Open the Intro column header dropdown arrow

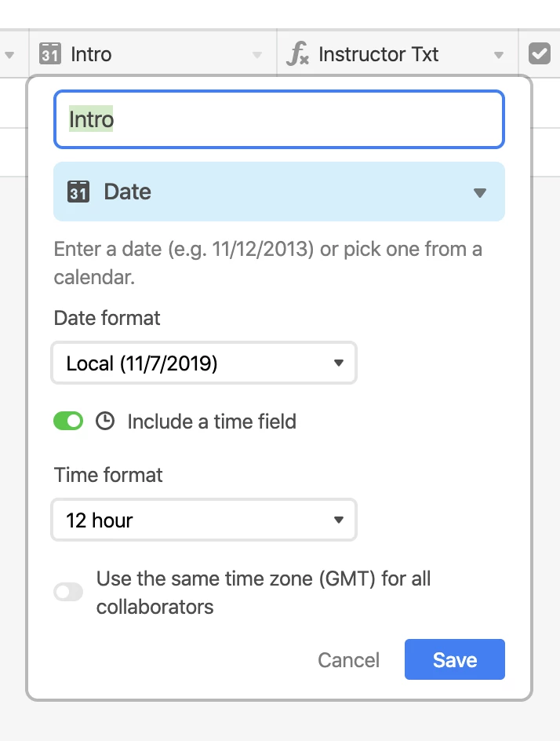(x=256, y=56)
